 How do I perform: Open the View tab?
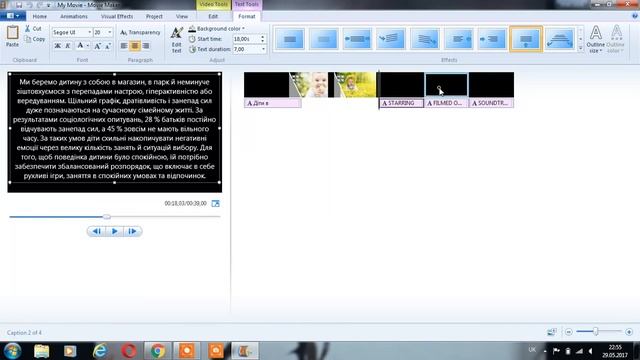point(182,16)
